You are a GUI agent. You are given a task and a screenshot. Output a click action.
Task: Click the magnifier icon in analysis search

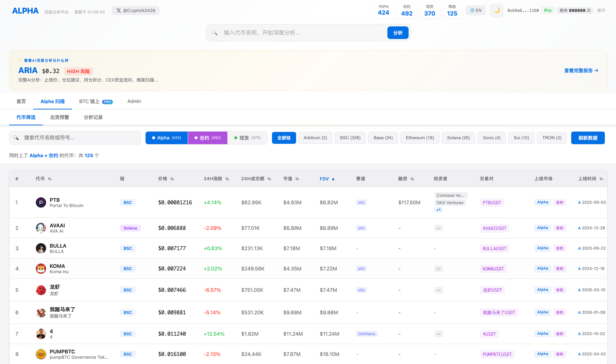tap(215, 33)
